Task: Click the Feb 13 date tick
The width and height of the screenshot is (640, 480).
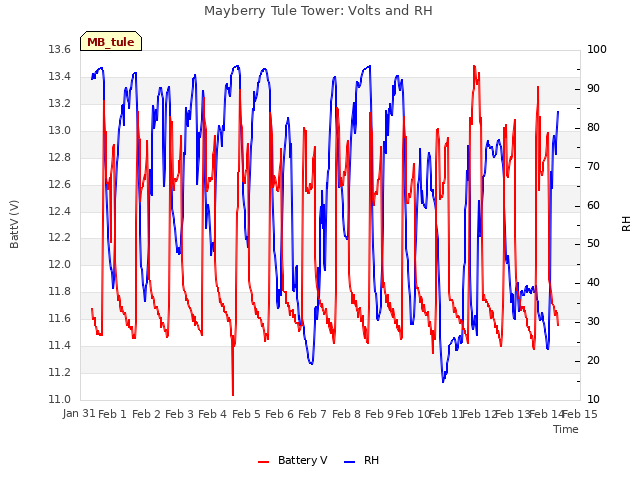Action: coord(513,414)
